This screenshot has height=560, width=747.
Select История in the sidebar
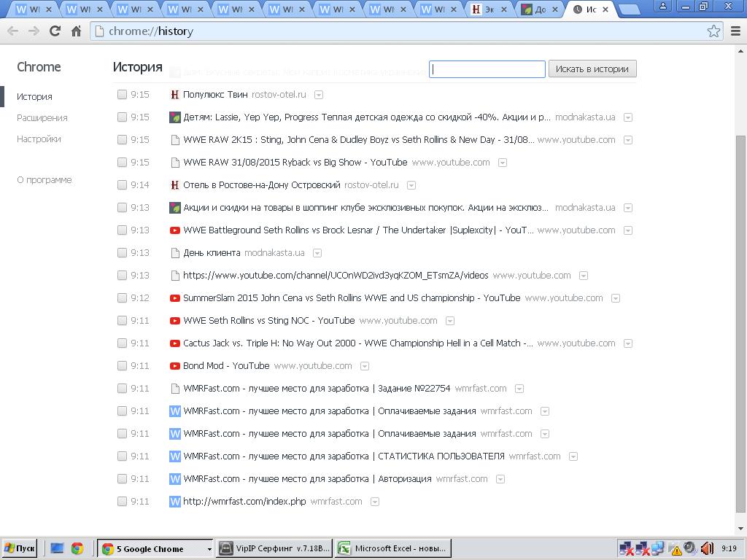click(x=34, y=97)
